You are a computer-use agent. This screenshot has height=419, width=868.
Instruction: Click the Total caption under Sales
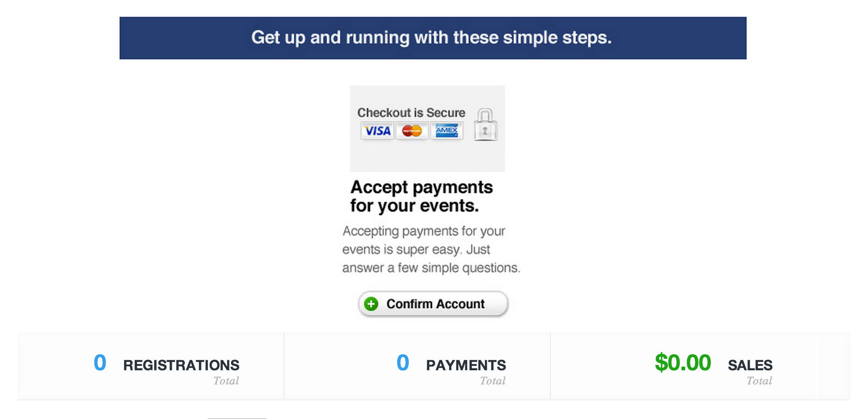(759, 381)
